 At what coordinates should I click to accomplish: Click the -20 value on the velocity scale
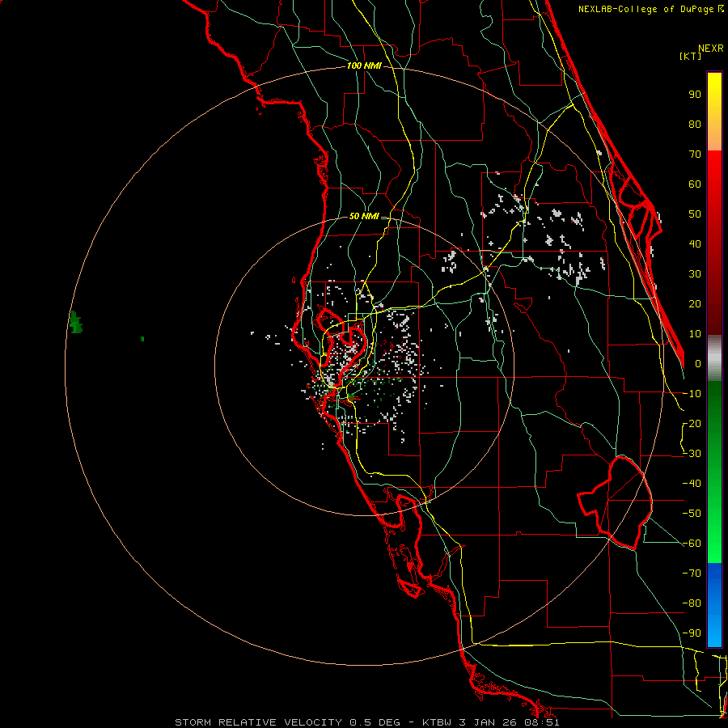692,424
